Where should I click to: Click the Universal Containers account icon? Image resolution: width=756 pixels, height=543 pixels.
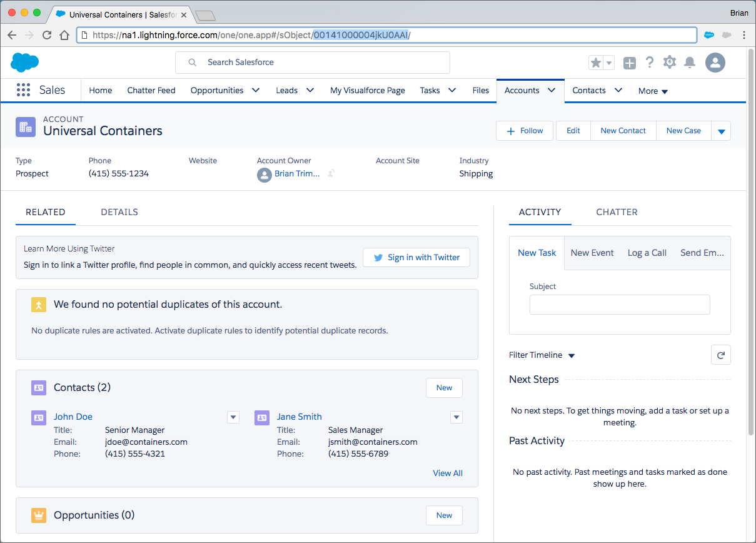tap(26, 126)
